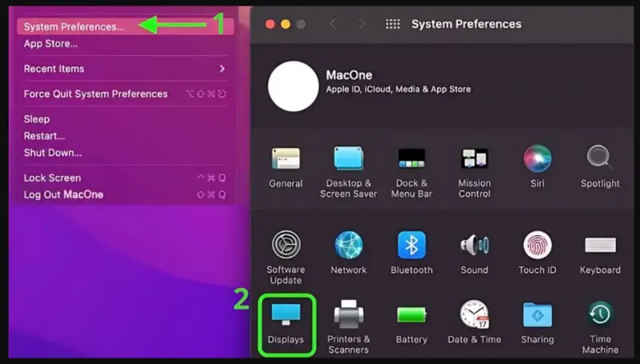Open the Siri preferences pane

[538, 166]
